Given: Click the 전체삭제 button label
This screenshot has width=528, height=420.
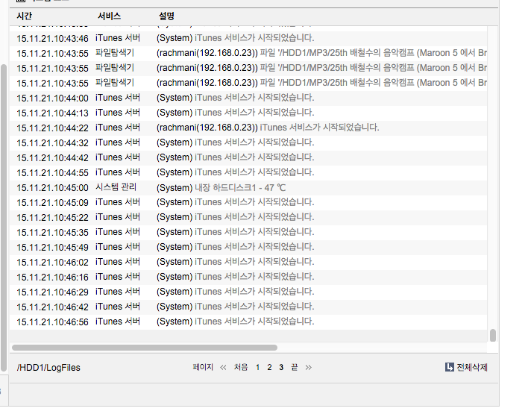Looking at the screenshot, I should tap(472, 367).
